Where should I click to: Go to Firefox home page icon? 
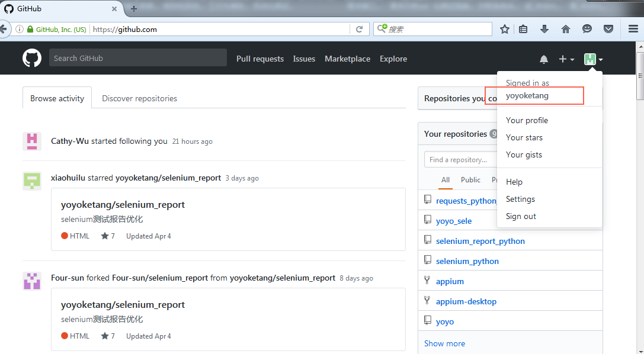pos(566,29)
